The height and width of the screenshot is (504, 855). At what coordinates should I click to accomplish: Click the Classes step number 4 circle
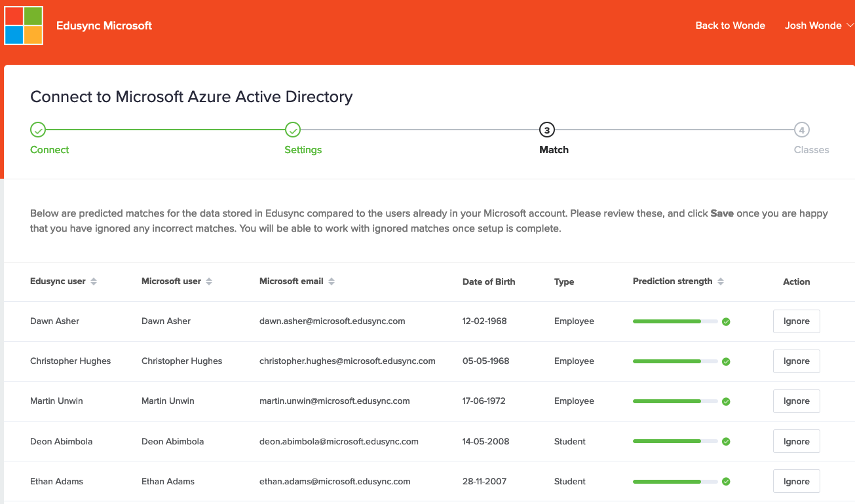tap(802, 130)
